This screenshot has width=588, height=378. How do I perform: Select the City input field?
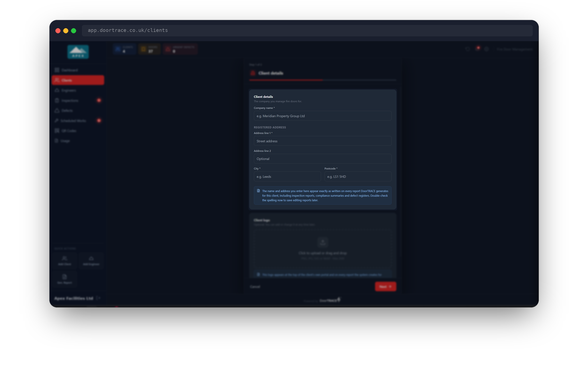[287, 176]
